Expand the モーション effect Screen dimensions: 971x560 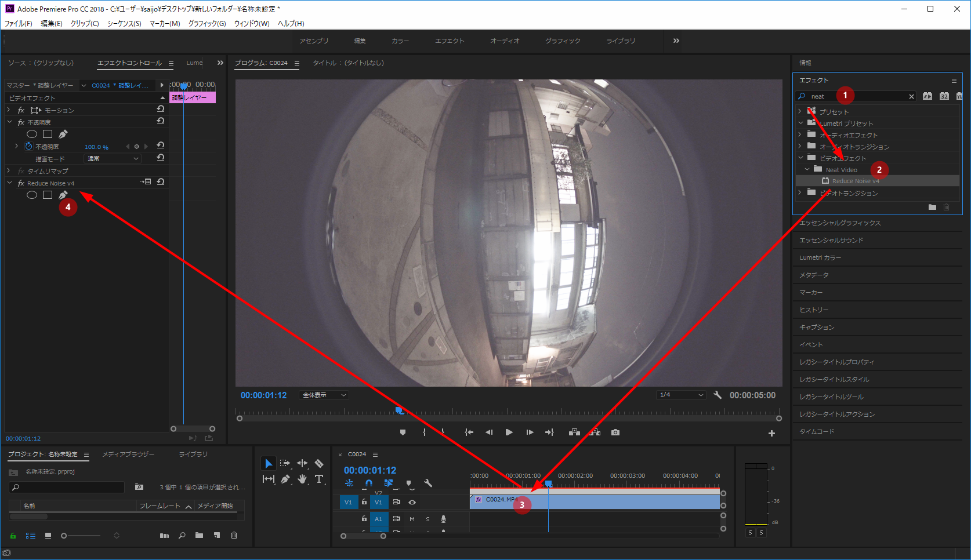coord(9,110)
